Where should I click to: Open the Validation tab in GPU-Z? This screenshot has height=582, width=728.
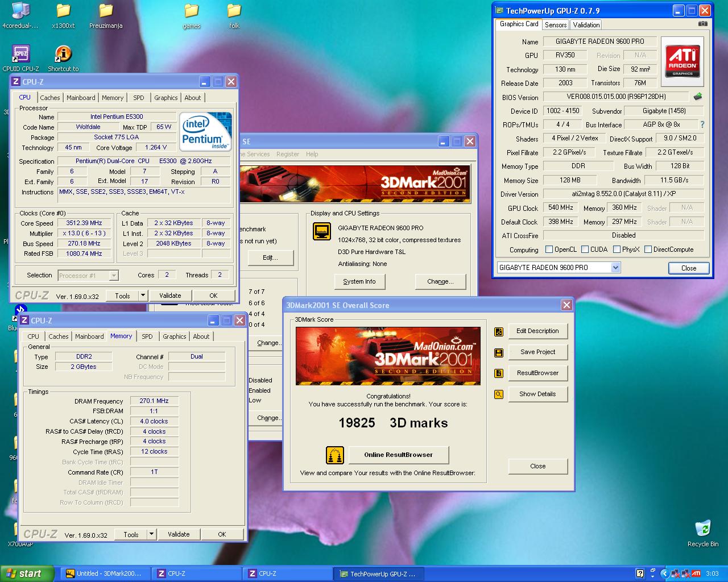coord(586,25)
